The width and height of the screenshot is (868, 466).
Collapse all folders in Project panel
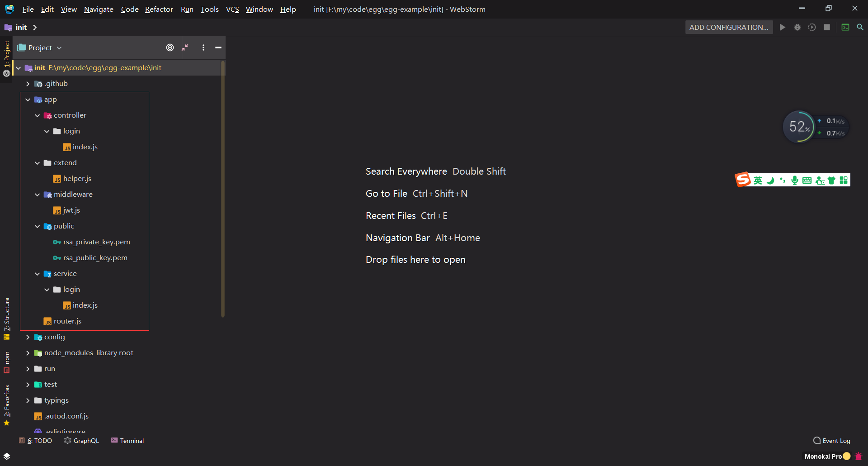185,48
